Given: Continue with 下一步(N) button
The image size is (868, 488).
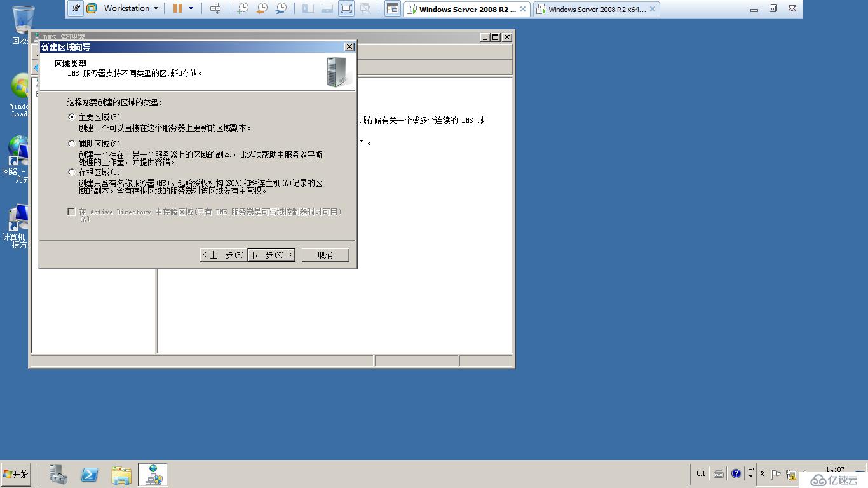Looking at the screenshot, I should 271,255.
